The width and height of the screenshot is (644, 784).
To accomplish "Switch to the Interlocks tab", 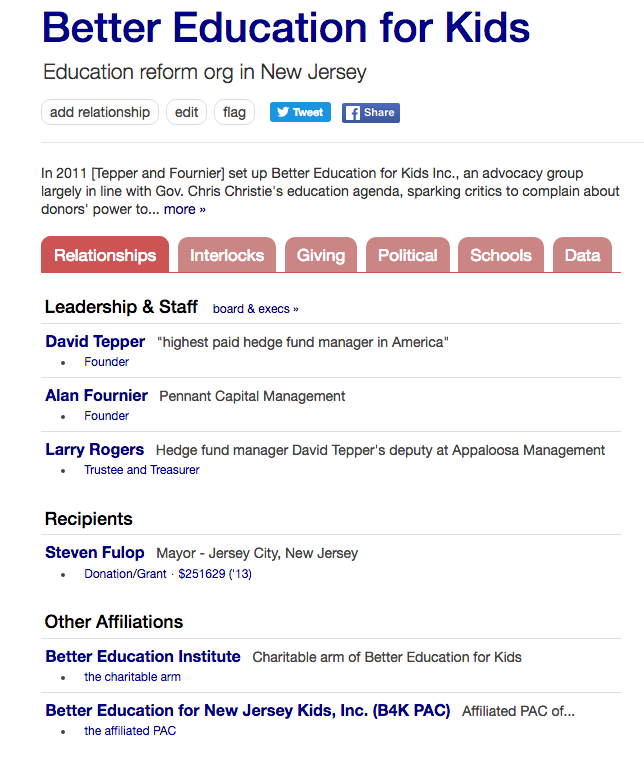I will tap(227, 255).
